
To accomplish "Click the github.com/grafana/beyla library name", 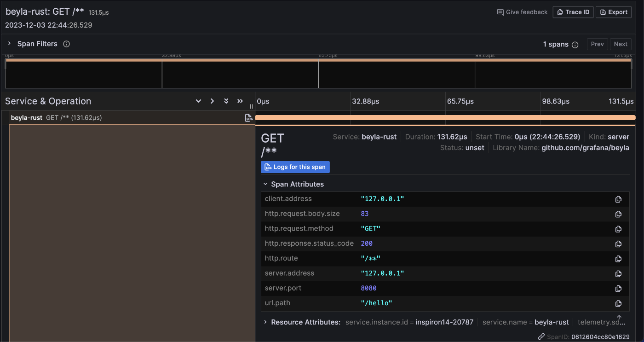I will (x=585, y=148).
